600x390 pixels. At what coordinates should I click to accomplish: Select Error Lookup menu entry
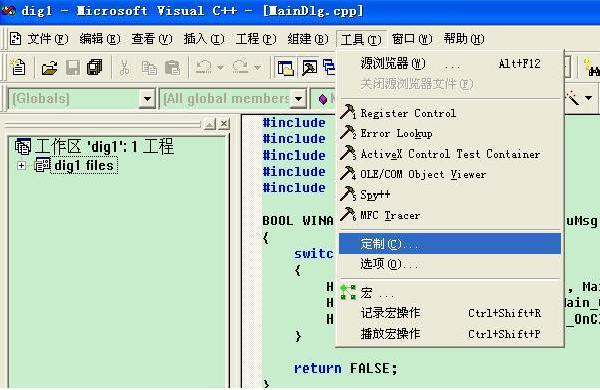(x=450, y=134)
